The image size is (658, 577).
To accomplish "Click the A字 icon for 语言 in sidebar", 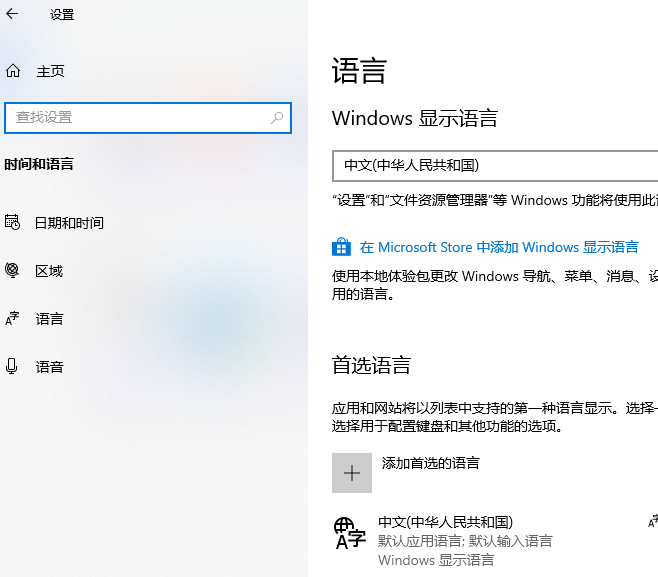I will tap(12, 319).
